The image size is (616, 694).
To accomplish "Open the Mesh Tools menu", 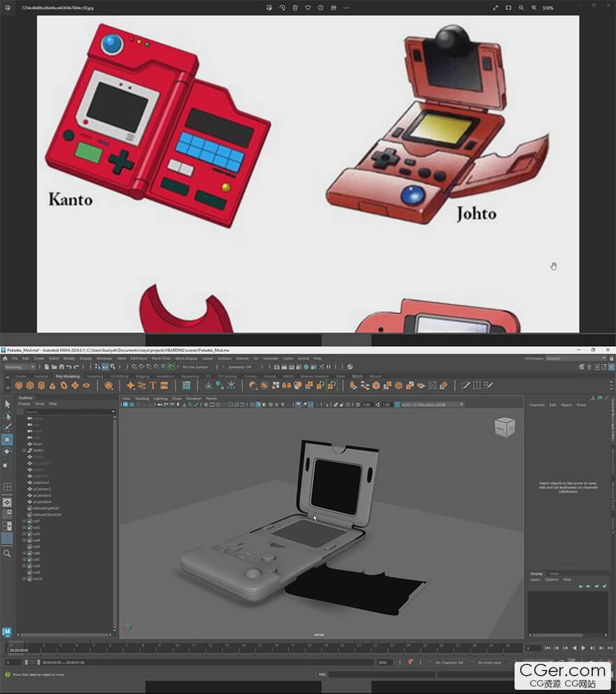I will click(x=161, y=359).
